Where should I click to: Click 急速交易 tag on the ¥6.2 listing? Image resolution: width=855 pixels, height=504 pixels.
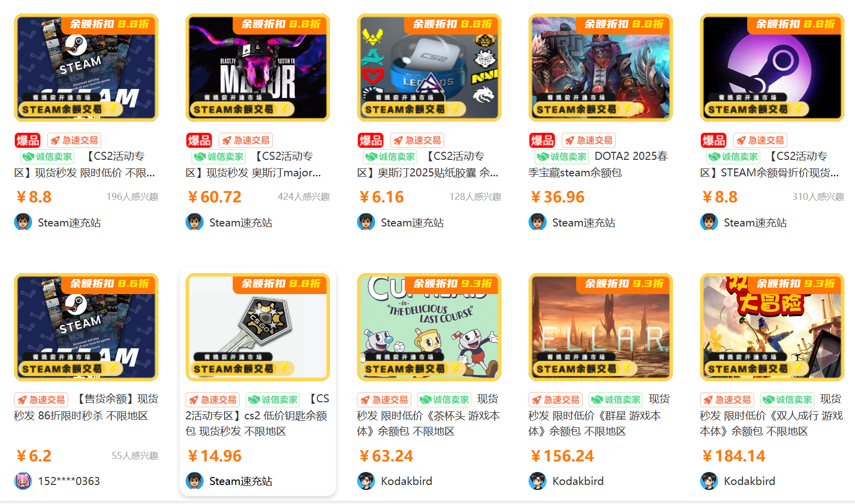[41, 400]
